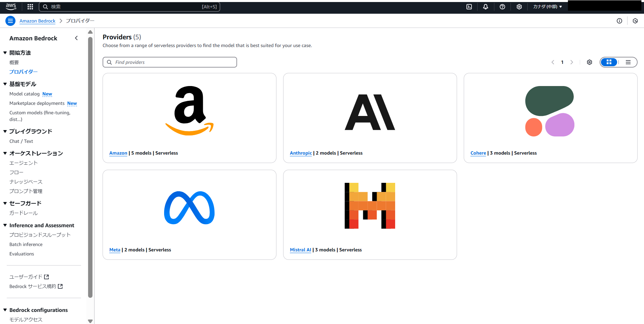Open the AWS services grid menu
644x324 pixels.
(x=30, y=7)
